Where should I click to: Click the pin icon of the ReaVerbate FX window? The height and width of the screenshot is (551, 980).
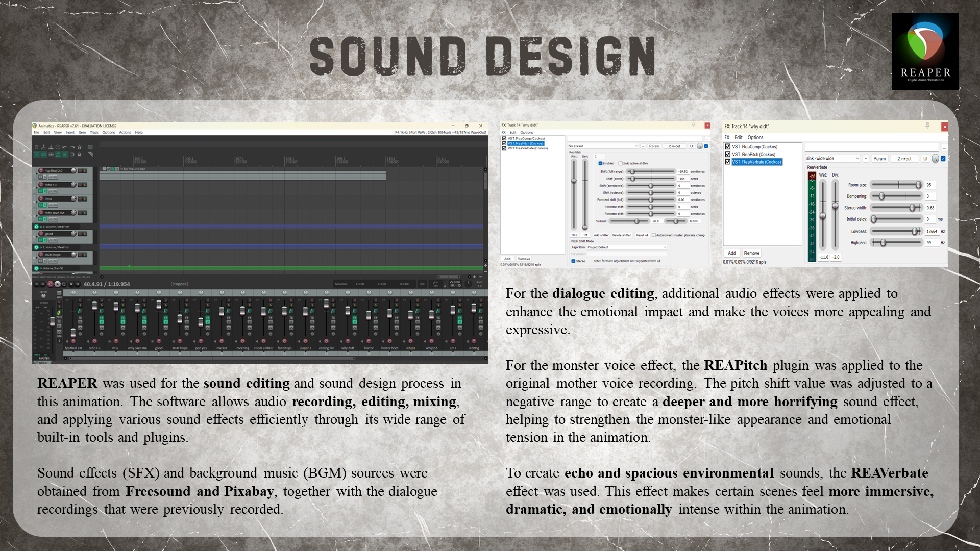click(927, 126)
